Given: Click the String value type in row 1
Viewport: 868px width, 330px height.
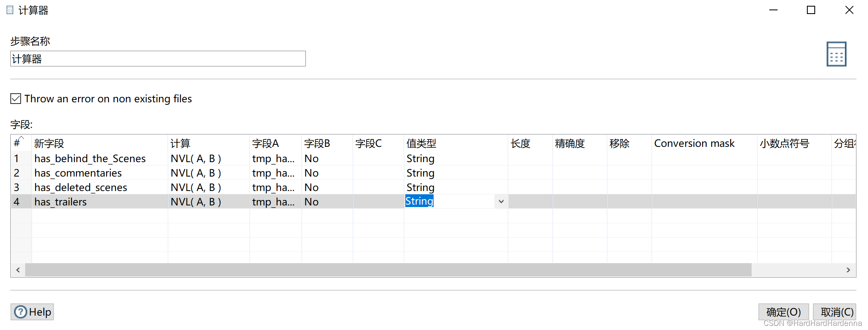Looking at the screenshot, I should tap(456, 158).
